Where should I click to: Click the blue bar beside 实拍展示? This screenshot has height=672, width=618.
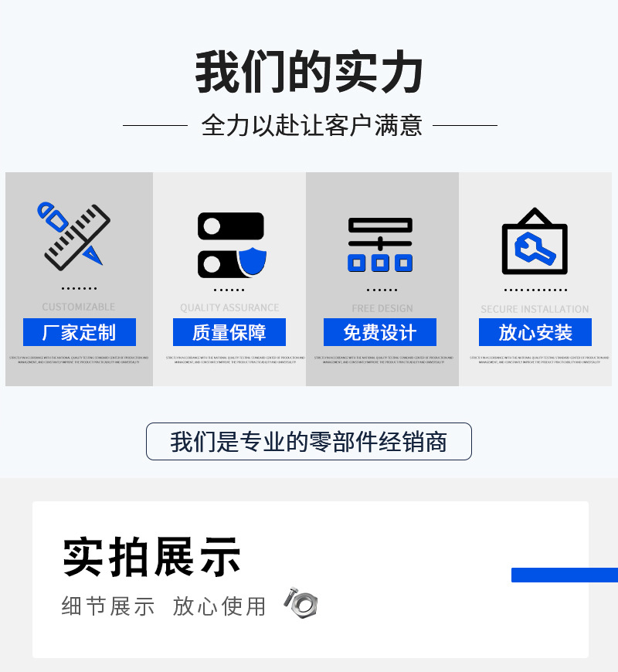pyautogui.click(x=565, y=575)
